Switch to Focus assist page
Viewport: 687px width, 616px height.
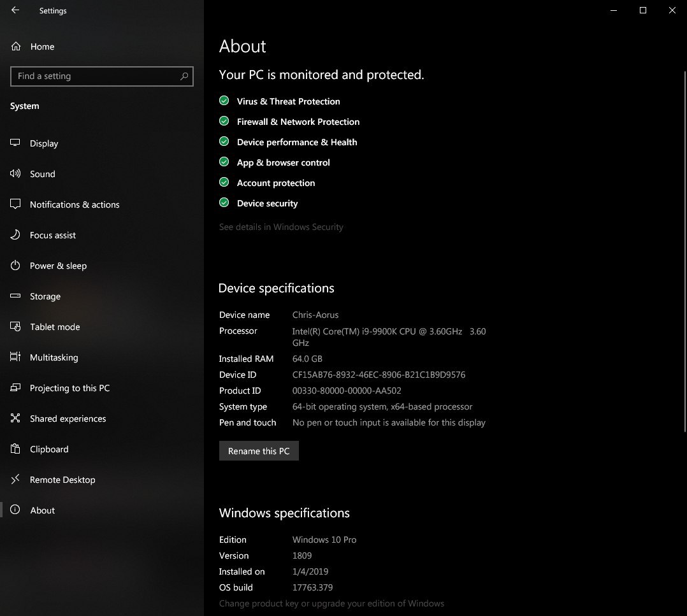click(52, 235)
